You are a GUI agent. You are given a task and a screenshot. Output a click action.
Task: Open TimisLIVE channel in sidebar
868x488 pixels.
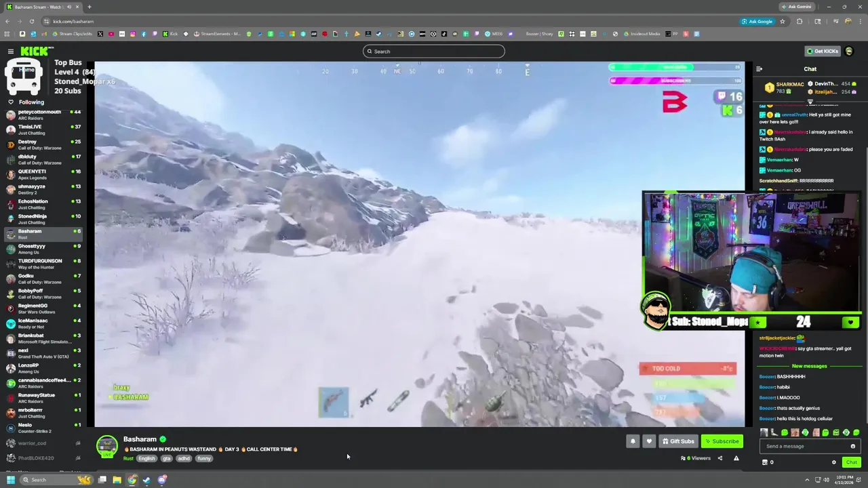tap(43, 129)
